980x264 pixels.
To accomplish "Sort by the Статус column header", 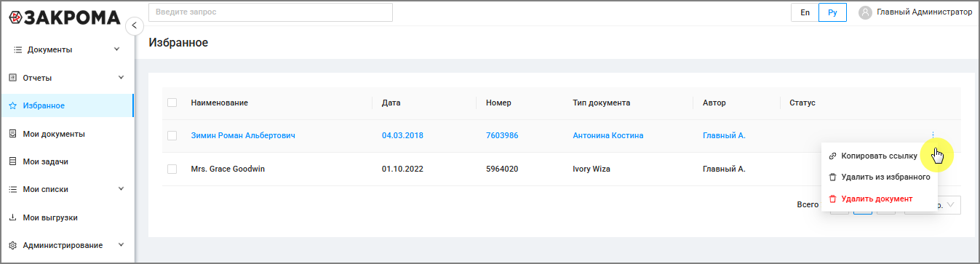I will pos(802,103).
